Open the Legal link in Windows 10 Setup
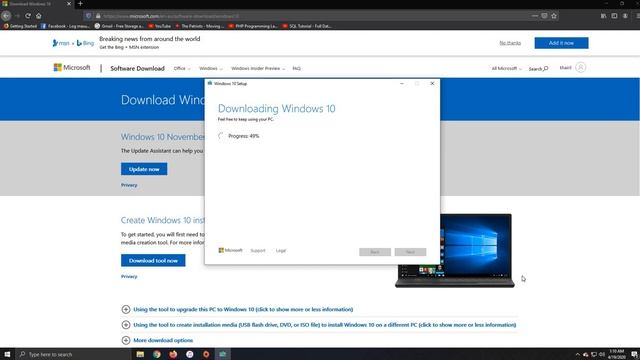The width and height of the screenshot is (640, 360). tap(281, 251)
